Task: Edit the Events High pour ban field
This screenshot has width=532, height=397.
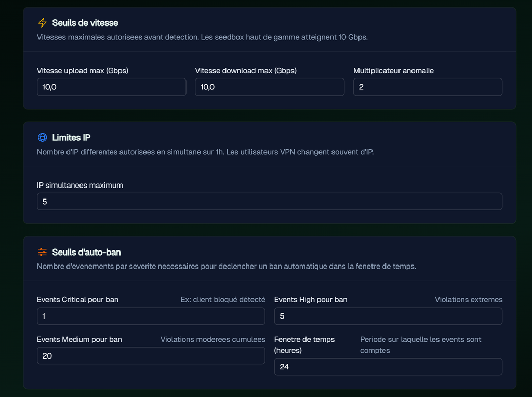Action: point(388,316)
